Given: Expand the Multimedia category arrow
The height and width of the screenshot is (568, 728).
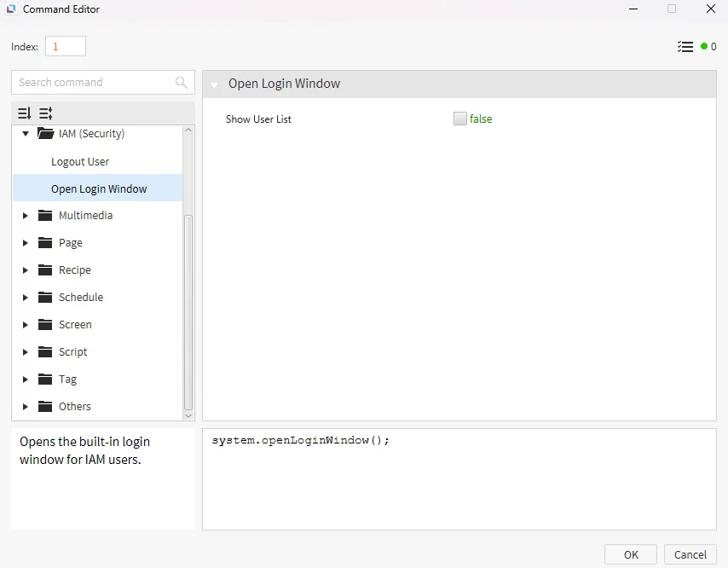Looking at the screenshot, I should pos(26,216).
